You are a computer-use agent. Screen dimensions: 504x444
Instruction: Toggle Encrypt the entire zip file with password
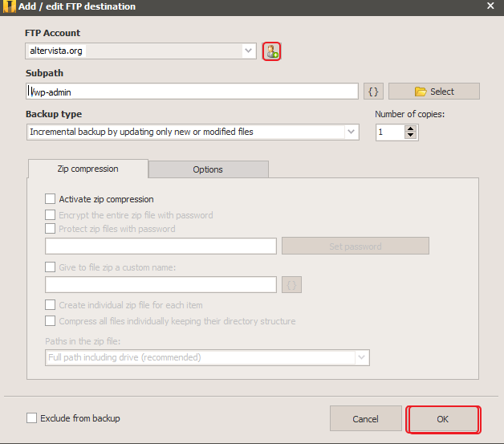coord(50,214)
